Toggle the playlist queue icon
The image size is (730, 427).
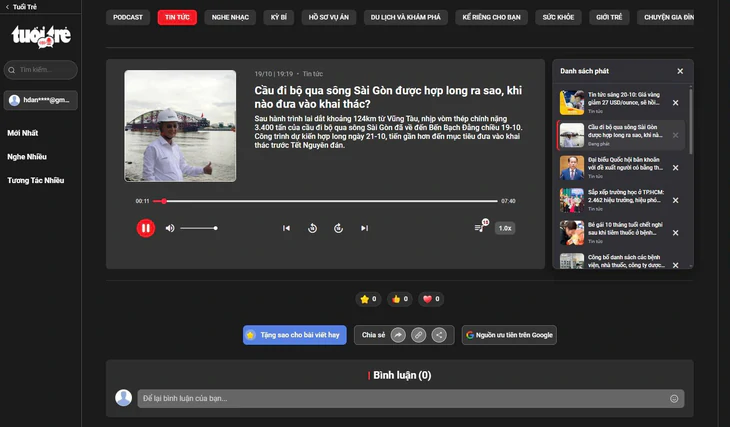tap(479, 228)
